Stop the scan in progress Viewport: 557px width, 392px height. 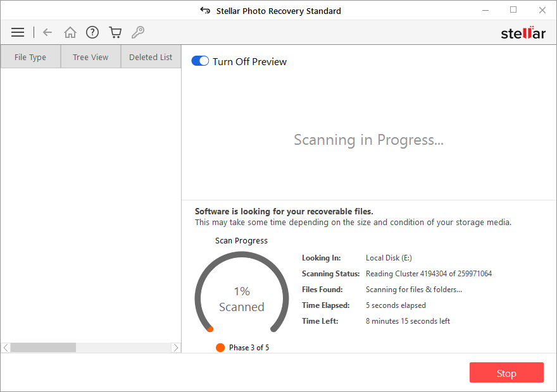pos(506,372)
